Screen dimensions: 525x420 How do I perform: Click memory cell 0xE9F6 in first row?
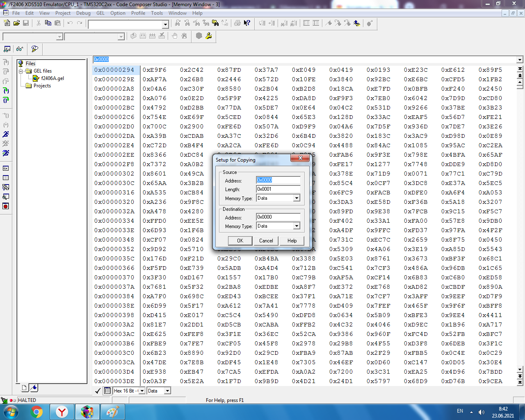(x=155, y=70)
